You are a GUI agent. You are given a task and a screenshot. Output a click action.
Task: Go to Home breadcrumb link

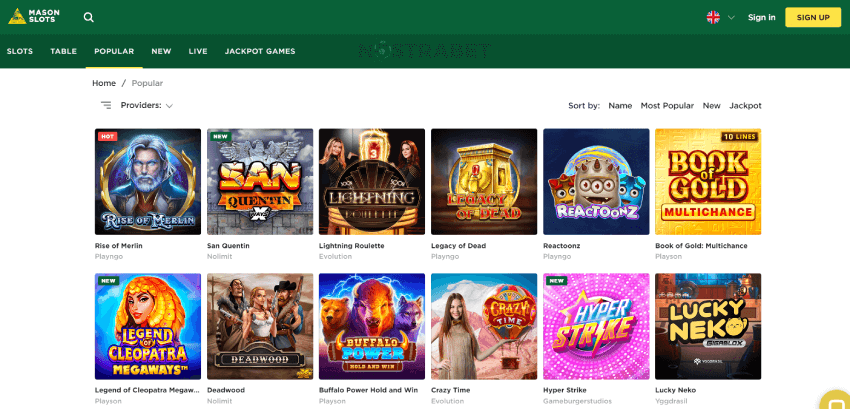click(104, 83)
